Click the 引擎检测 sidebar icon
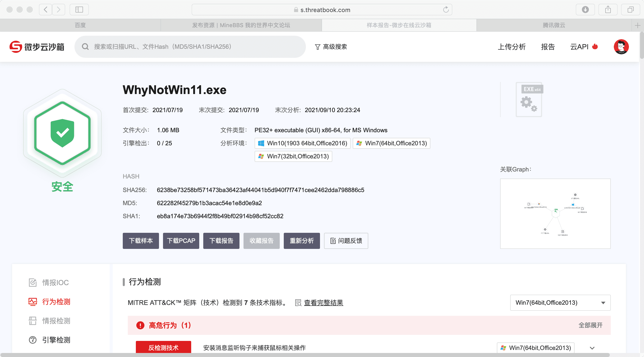The width and height of the screenshot is (644, 357). (x=33, y=340)
